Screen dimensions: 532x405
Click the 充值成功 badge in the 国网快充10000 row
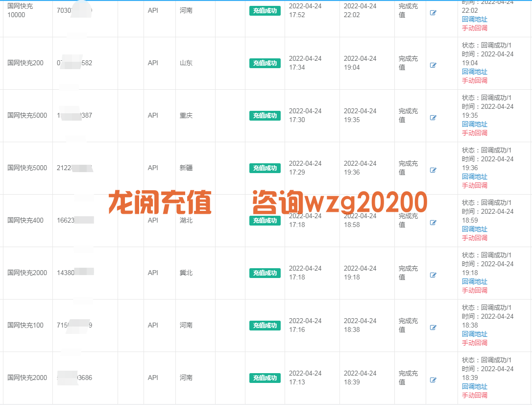click(265, 11)
